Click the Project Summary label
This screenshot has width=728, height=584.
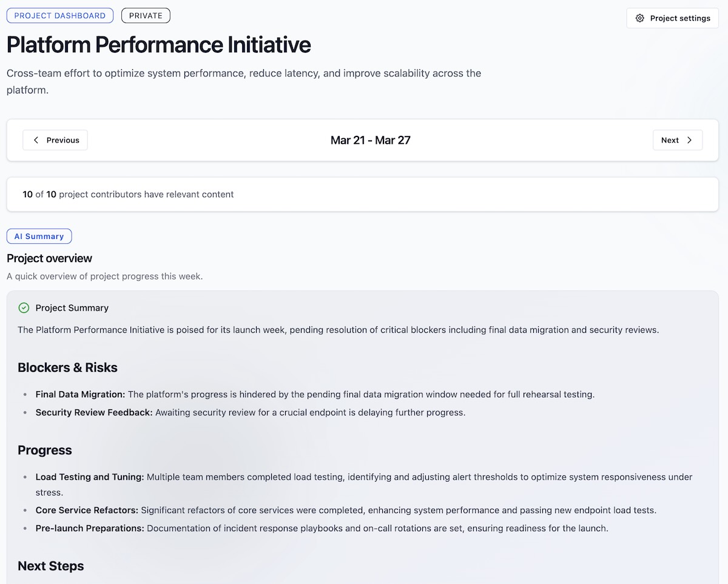[72, 308]
